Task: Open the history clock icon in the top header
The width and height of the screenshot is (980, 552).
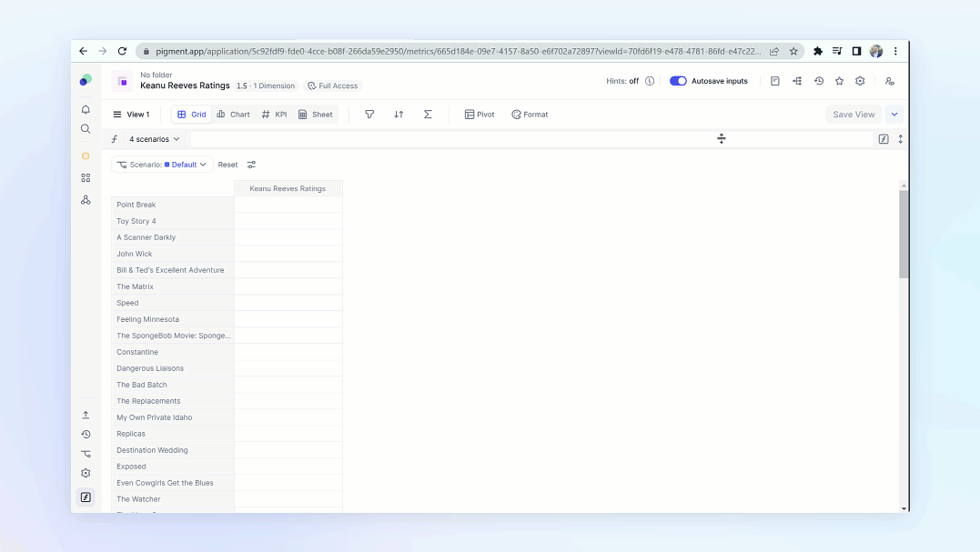Action: point(819,81)
